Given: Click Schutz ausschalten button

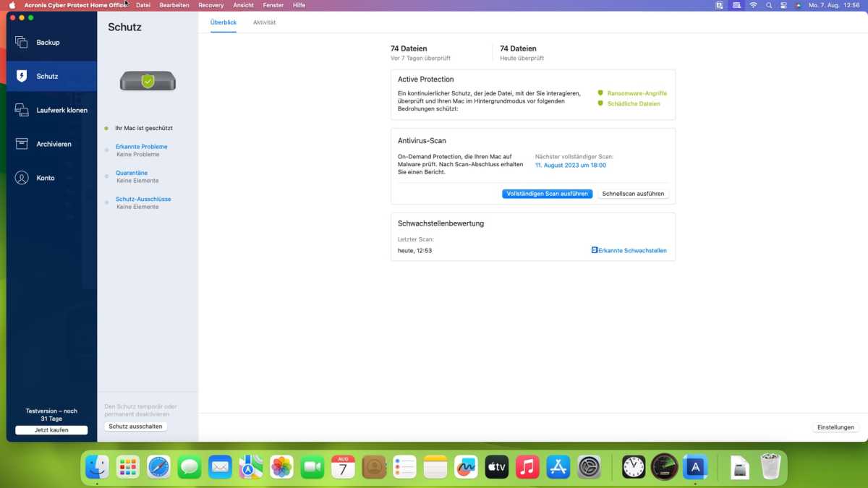Looking at the screenshot, I should [136, 427].
